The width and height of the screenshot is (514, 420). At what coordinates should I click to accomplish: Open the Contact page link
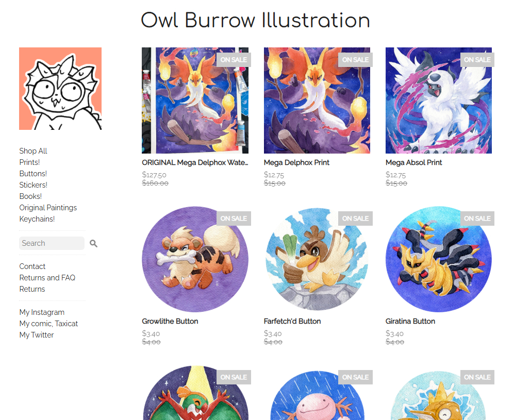[x=32, y=266]
